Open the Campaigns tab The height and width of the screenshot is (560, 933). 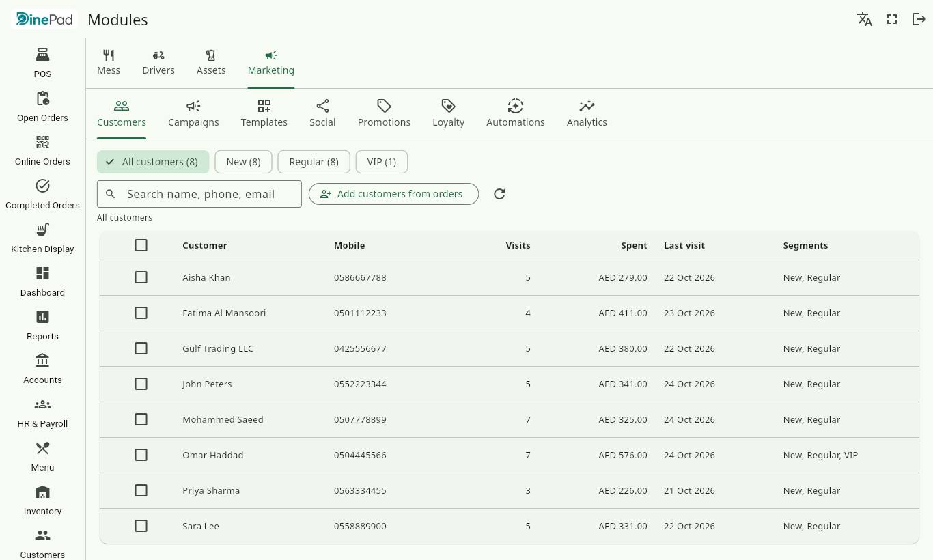point(193,114)
